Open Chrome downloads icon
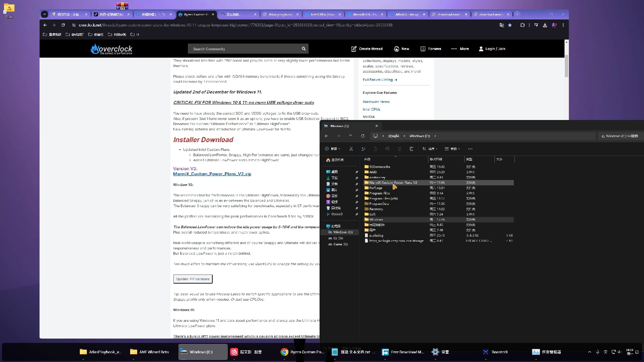Viewport: 644px width, 362px height. tap(545, 25)
